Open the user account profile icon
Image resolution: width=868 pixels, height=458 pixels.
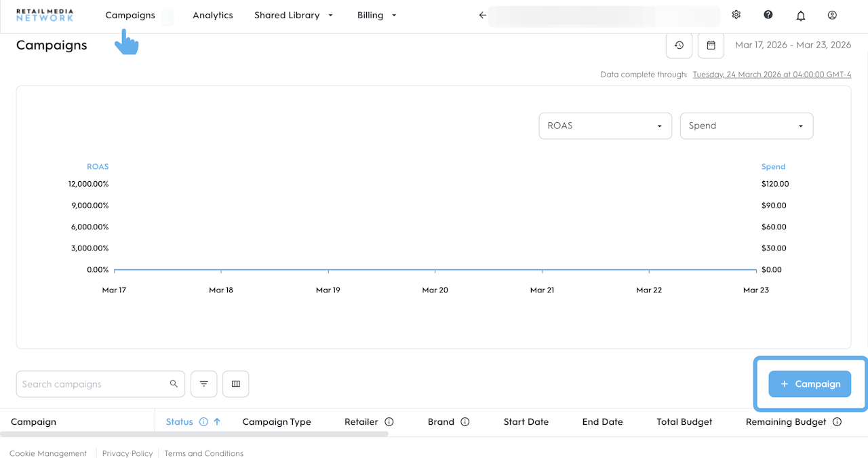point(832,15)
